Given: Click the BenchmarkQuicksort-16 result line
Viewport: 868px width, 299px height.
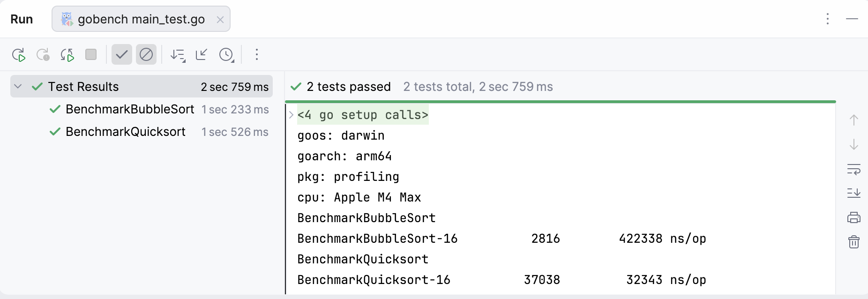Looking at the screenshot, I should pos(501,280).
